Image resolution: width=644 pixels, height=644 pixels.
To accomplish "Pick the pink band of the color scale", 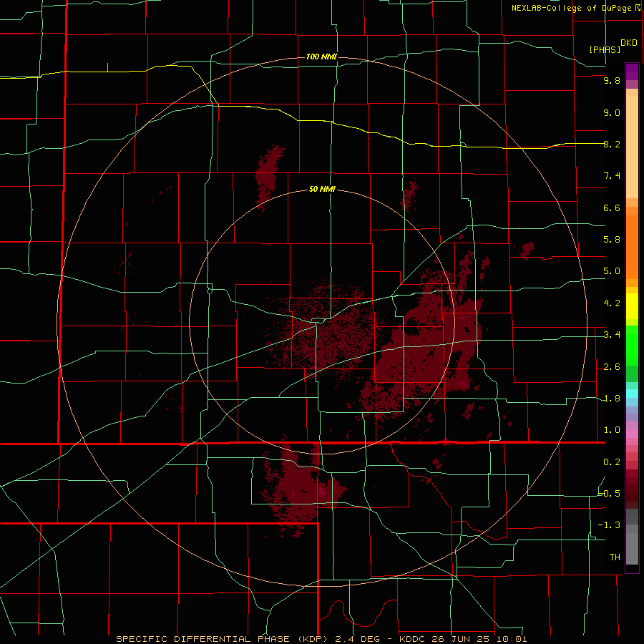I will point(632,434).
